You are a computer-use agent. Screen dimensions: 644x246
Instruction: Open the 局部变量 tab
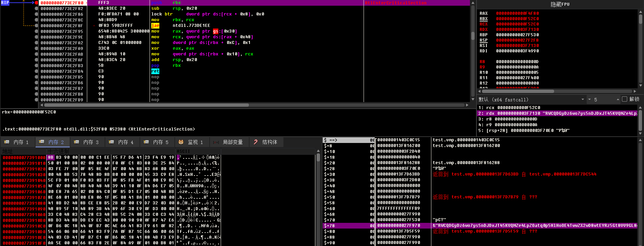[229, 142]
